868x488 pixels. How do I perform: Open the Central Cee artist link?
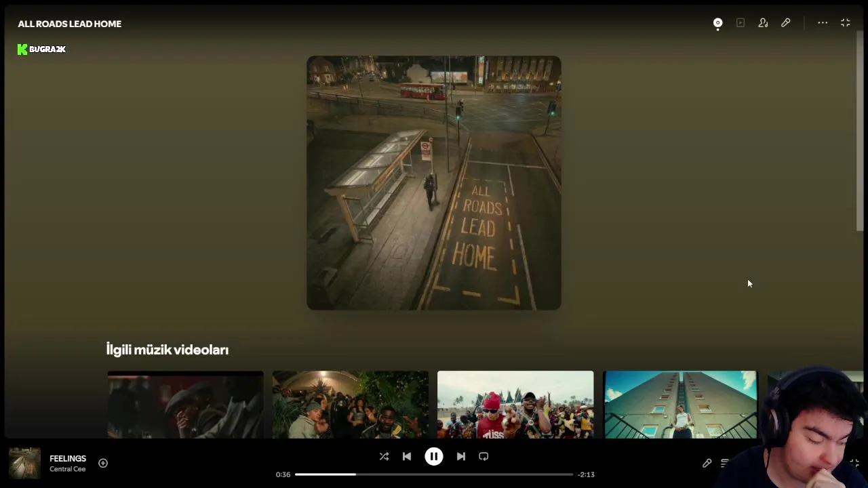click(x=67, y=469)
